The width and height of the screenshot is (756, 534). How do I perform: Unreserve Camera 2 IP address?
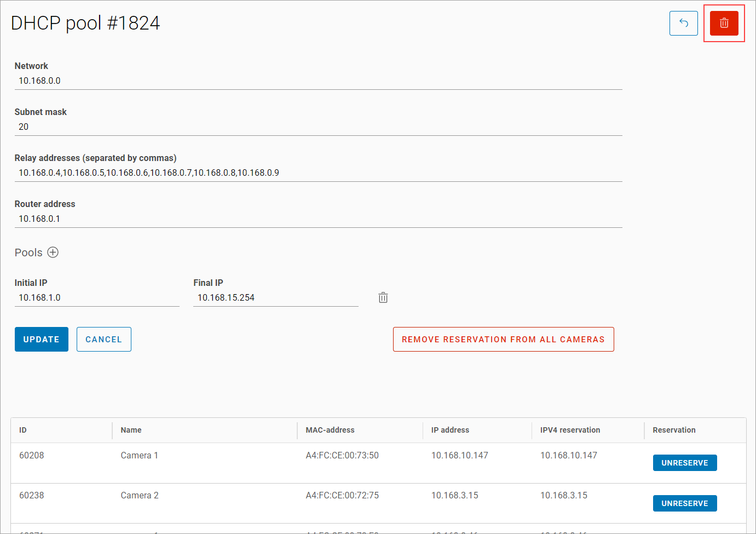(684, 503)
